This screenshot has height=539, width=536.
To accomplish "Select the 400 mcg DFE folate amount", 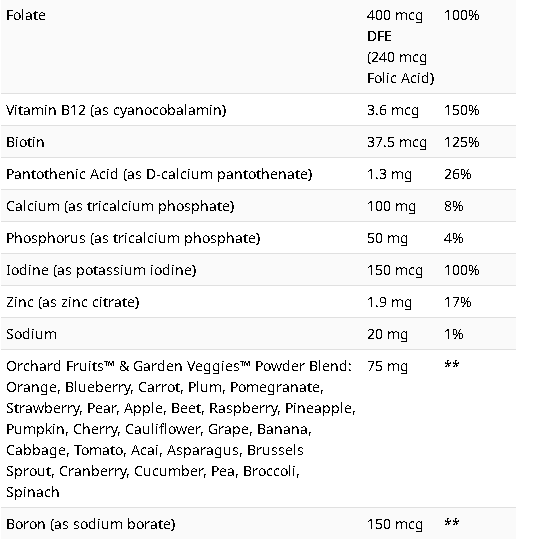I will [x=395, y=26].
